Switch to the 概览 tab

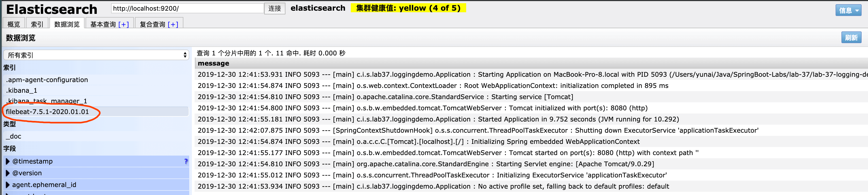(x=14, y=24)
